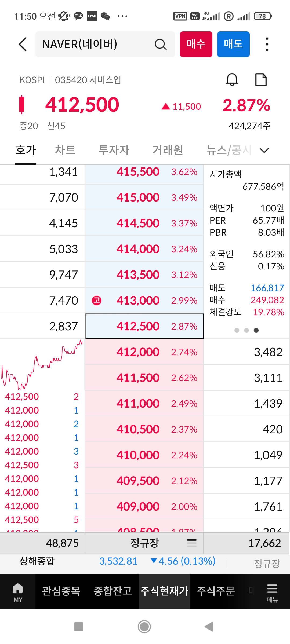Tap the back arrow icon

(23, 44)
